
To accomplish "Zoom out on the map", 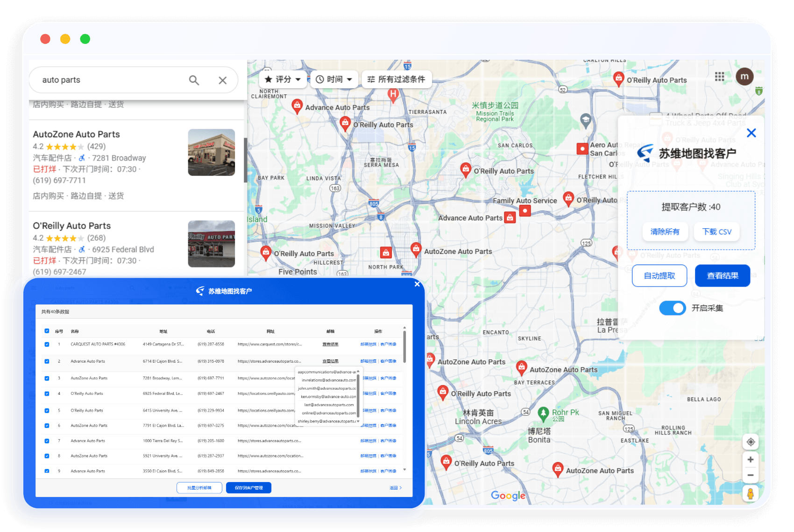I will pos(751,475).
